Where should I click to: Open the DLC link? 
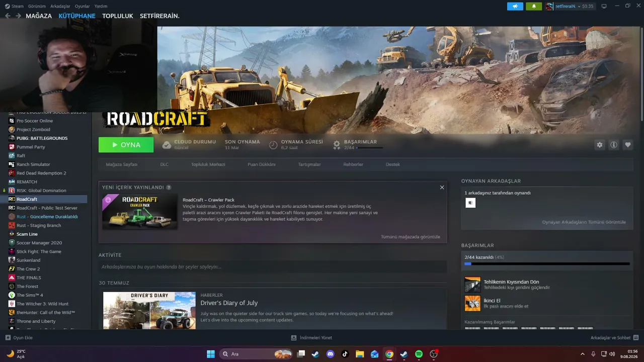165,164
